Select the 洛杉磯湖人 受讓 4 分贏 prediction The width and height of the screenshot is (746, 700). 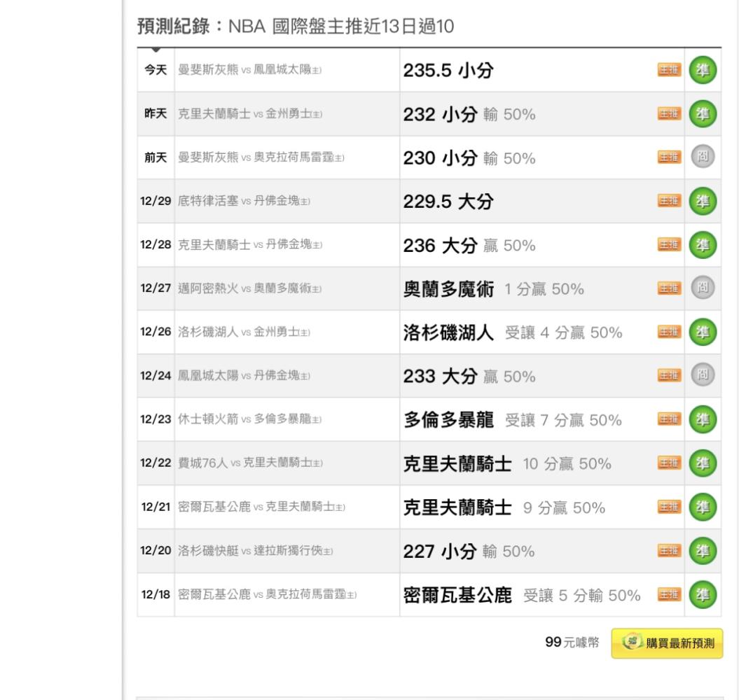(x=513, y=332)
